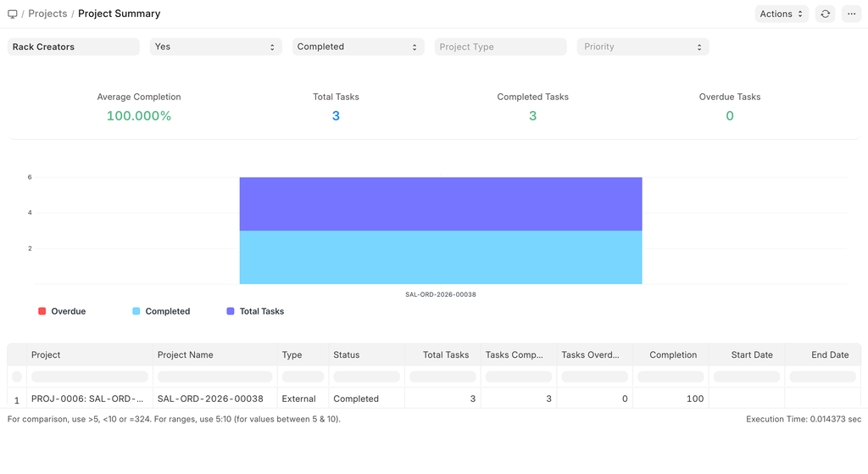Open the Yes filter dropdown
Image resolution: width=868 pixels, height=474 pixels.
click(x=215, y=47)
